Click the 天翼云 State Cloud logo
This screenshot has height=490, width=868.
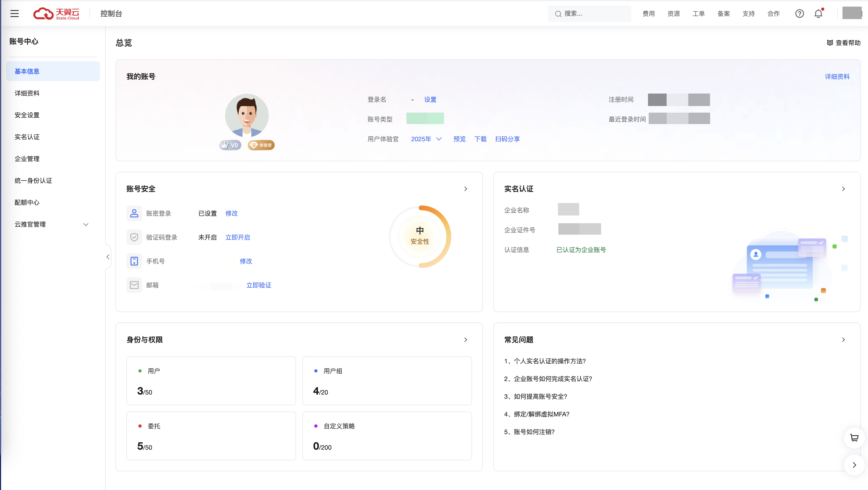pyautogui.click(x=56, y=14)
